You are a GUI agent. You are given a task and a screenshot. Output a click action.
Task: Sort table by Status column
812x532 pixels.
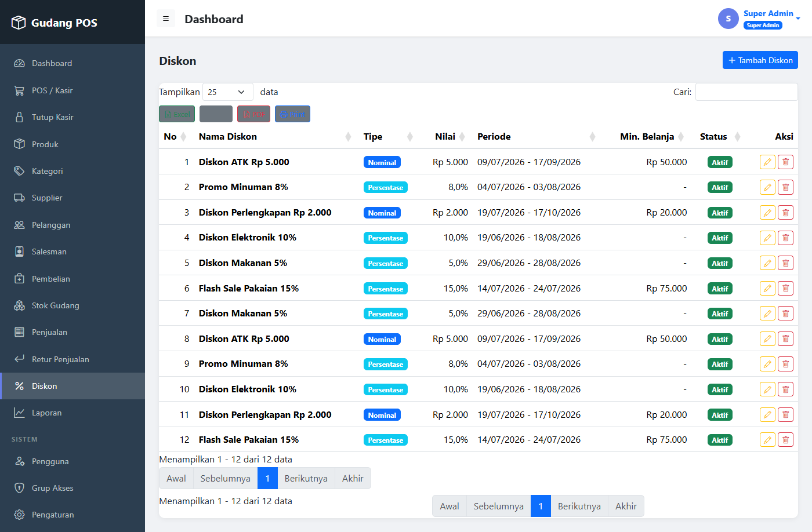720,137
